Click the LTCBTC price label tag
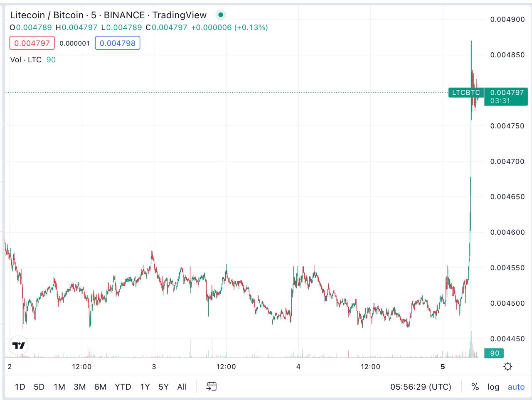The image size is (532, 400). (466, 92)
